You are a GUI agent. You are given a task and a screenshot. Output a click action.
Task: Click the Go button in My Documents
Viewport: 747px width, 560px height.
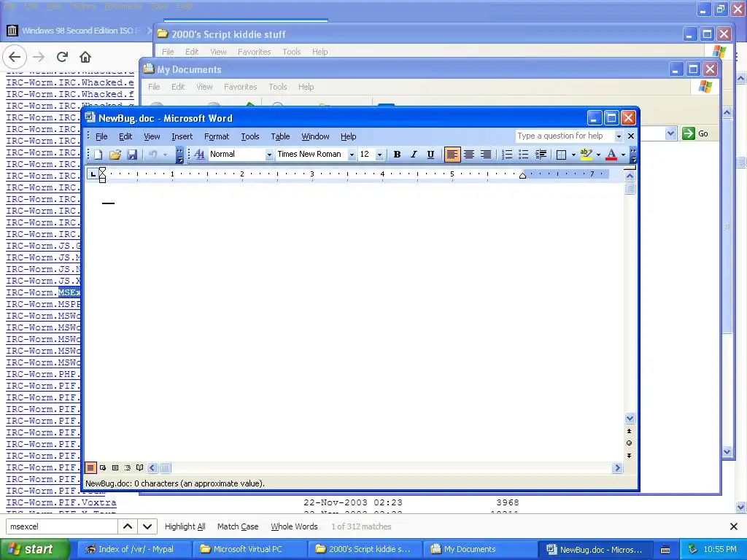coord(695,134)
